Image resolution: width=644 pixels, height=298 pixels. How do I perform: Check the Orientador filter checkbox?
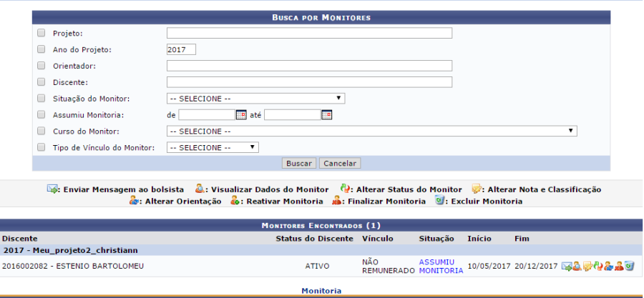point(41,66)
